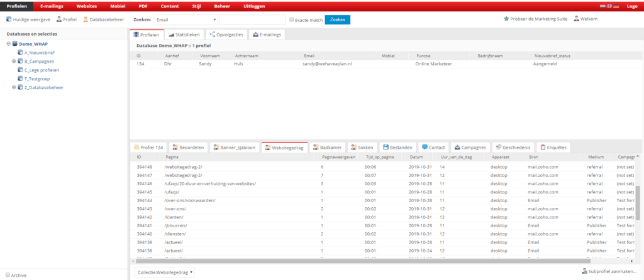Click the Profiel toolbar icon
The width and height of the screenshot is (644, 280).
click(59, 19)
